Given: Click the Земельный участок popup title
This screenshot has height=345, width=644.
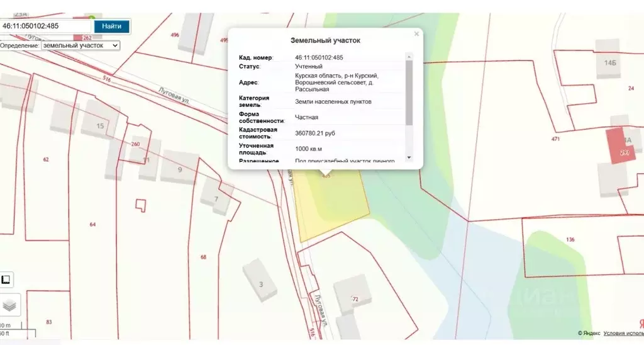Looking at the screenshot, I should point(325,40).
